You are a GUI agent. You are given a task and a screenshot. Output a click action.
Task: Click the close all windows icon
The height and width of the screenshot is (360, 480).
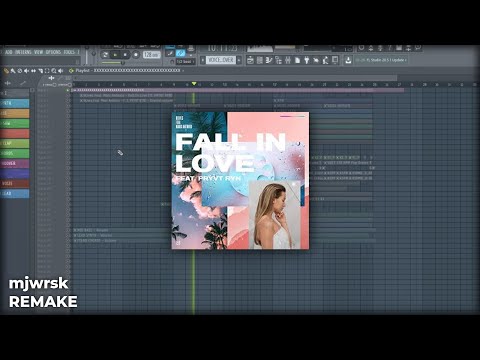(335, 60)
